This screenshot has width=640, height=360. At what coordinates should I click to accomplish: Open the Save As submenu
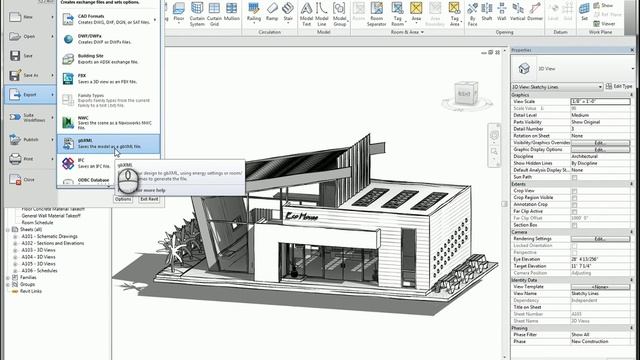[x=31, y=75]
